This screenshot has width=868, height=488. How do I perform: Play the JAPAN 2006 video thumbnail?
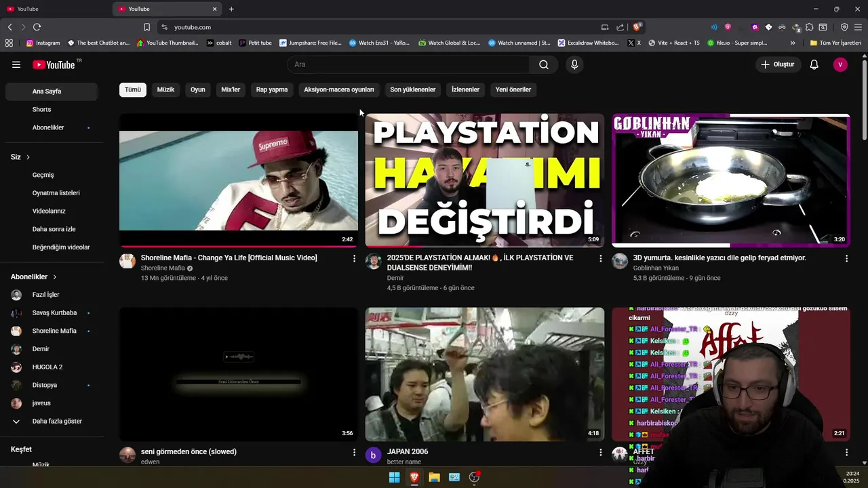click(485, 374)
